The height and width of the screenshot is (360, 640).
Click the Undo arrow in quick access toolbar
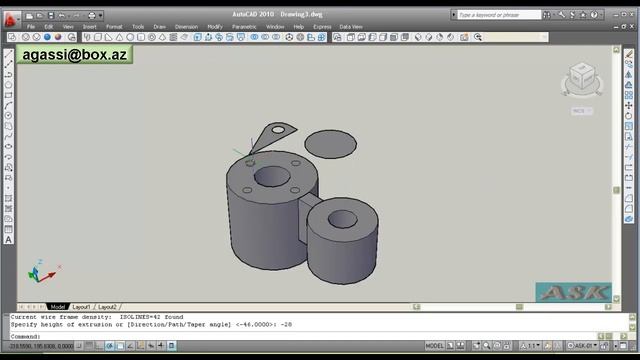click(62, 16)
